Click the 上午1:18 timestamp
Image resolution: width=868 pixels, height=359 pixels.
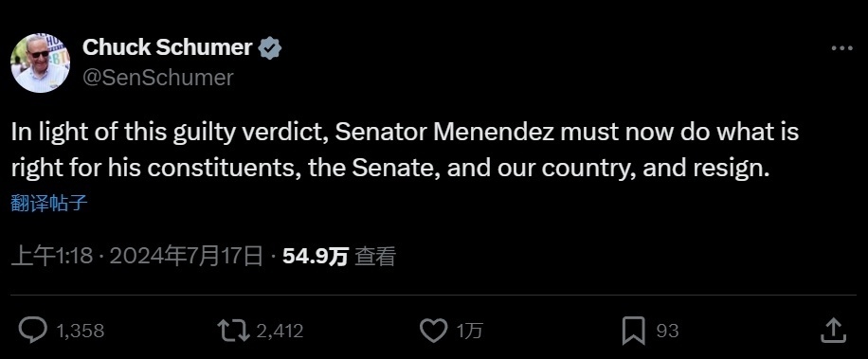pos(52,256)
